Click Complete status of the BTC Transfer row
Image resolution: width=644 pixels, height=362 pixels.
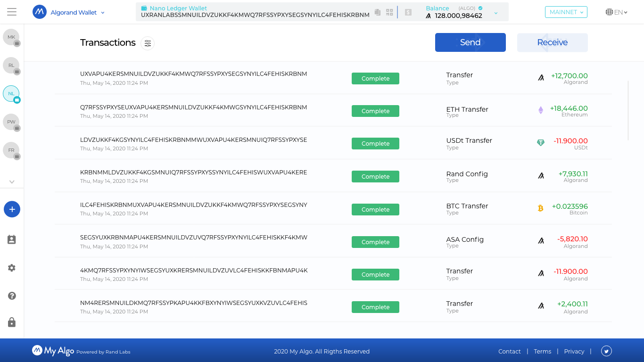[375, 209]
